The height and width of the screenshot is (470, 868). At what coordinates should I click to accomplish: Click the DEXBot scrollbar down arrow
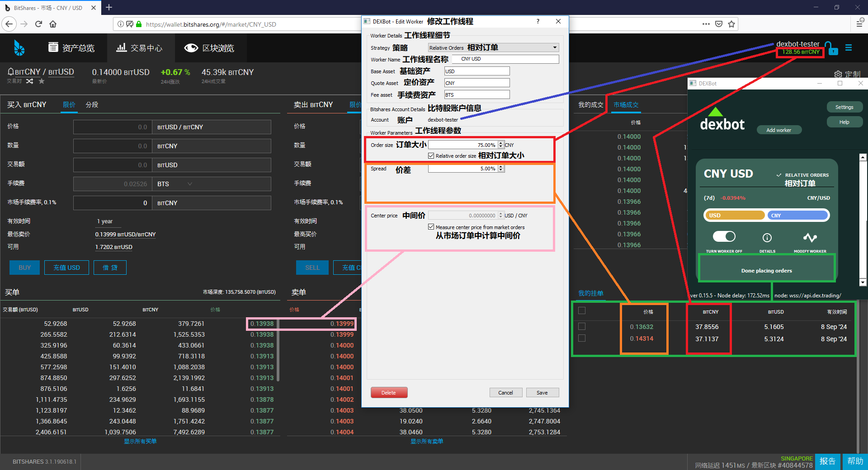(863, 282)
